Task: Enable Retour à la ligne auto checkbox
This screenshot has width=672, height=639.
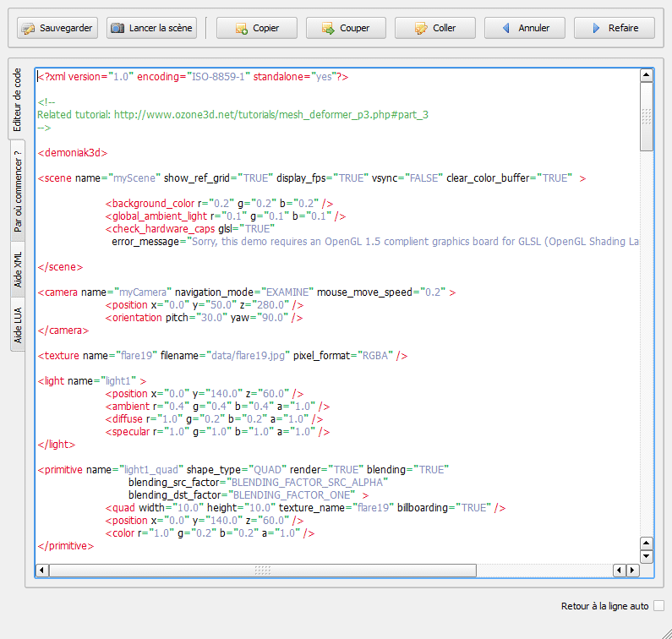Action: (x=658, y=606)
